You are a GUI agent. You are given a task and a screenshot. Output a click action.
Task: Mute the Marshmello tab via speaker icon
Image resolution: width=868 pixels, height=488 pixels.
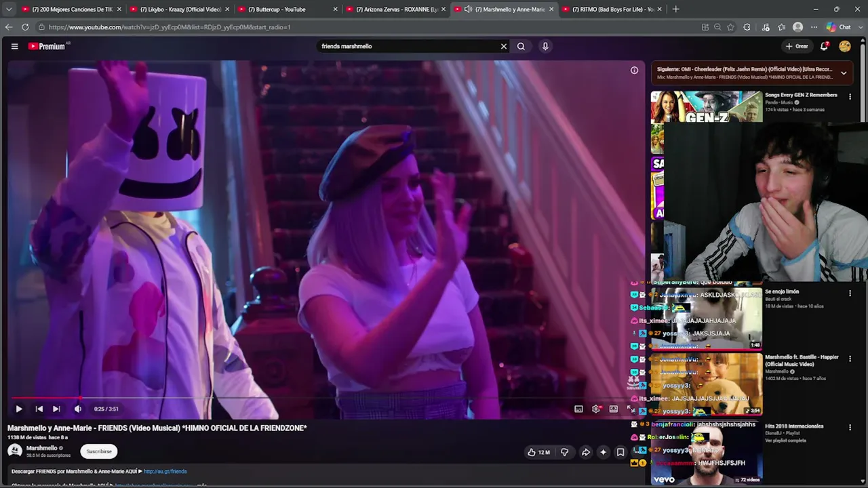[x=468, y=9]
